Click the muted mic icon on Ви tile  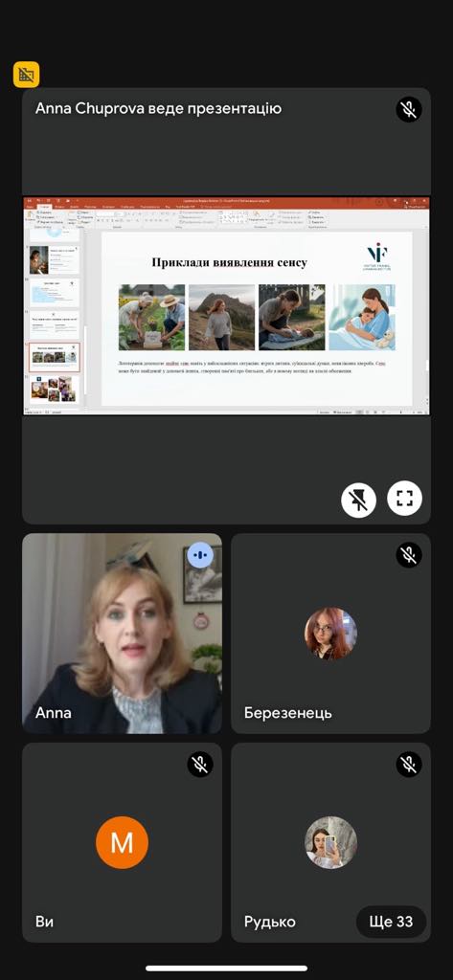click(200, 765)
